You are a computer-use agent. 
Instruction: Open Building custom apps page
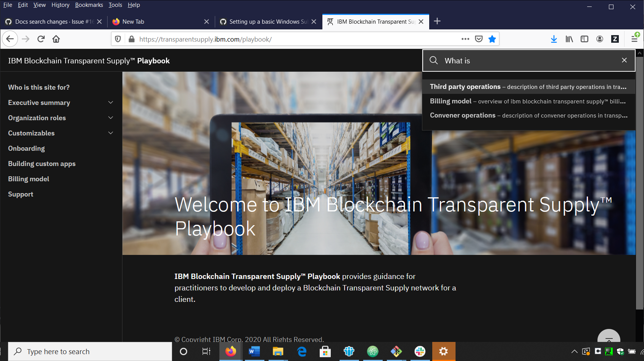(42, 164)
